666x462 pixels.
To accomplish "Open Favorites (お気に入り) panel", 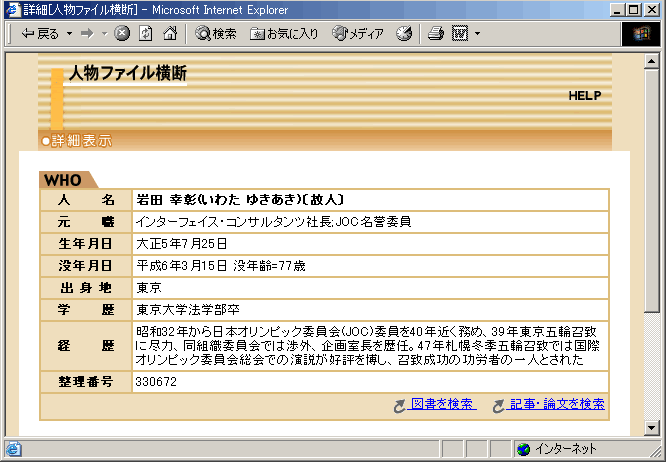I will click(x=284, y=33).
